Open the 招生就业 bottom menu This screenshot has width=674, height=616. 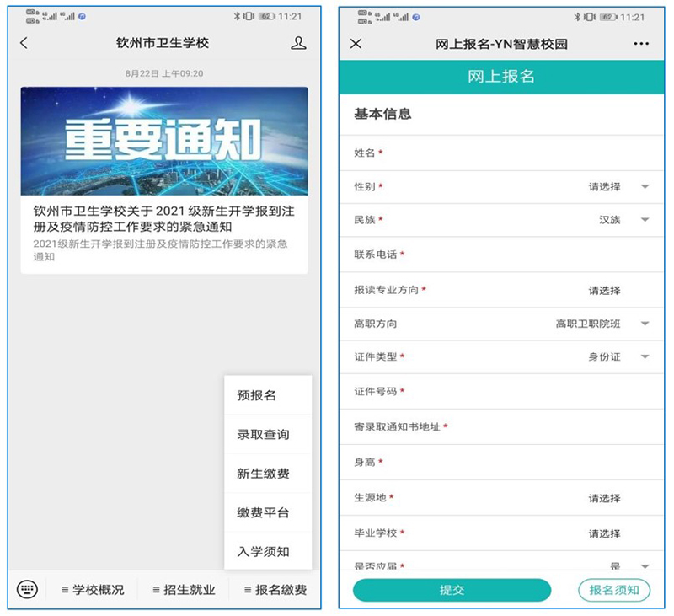pos(184,590)
